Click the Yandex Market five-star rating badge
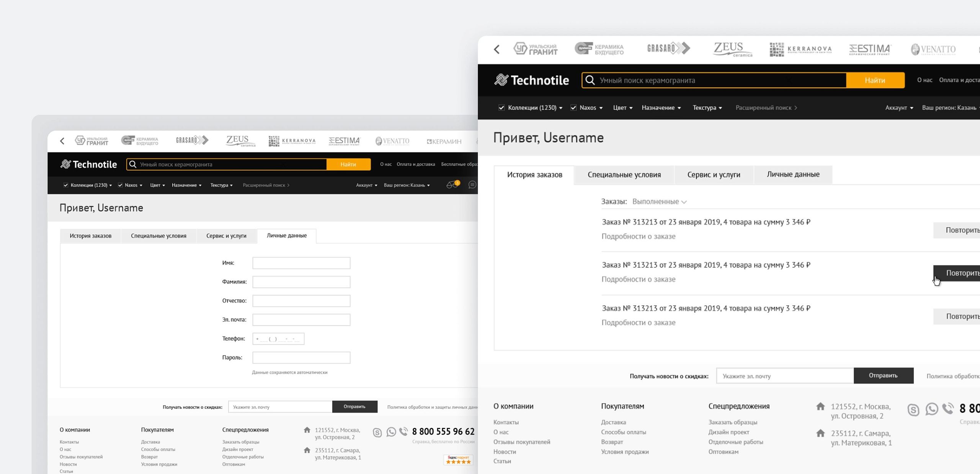The width and height of the screenshot is (980, 474). click(x=458, y=460)
